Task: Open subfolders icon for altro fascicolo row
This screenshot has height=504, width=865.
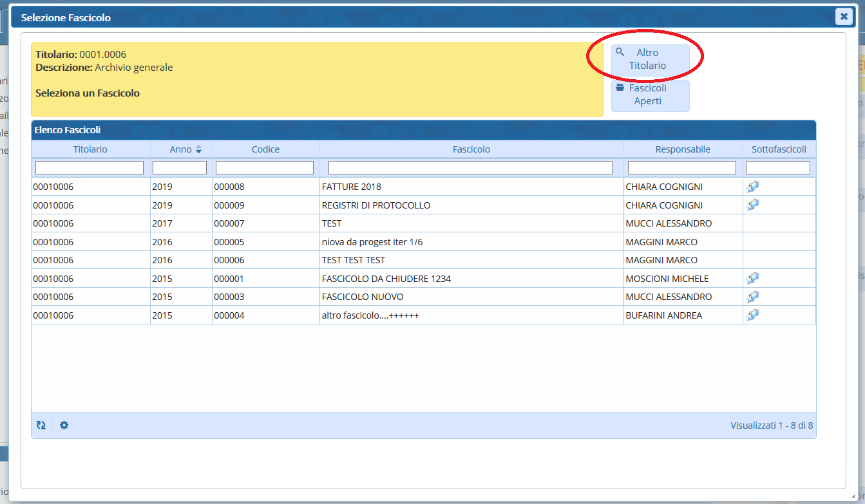Action: pos(752,315)
